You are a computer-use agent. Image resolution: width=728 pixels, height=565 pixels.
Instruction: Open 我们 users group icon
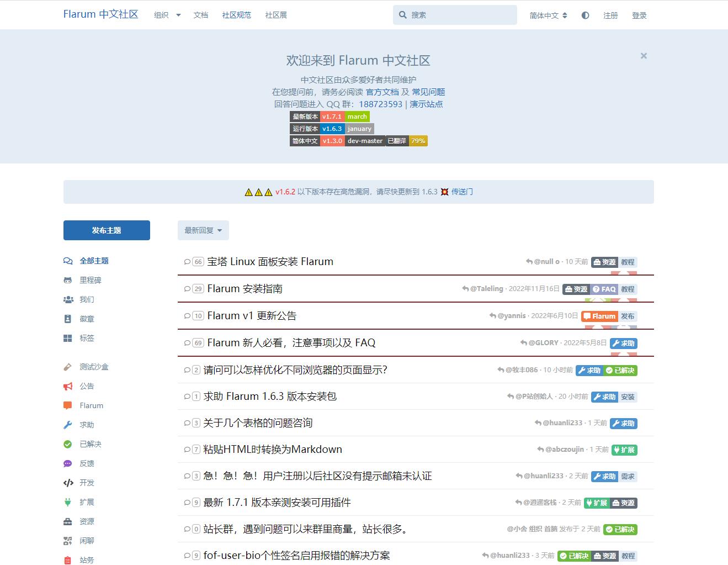[x=68, y=299]
